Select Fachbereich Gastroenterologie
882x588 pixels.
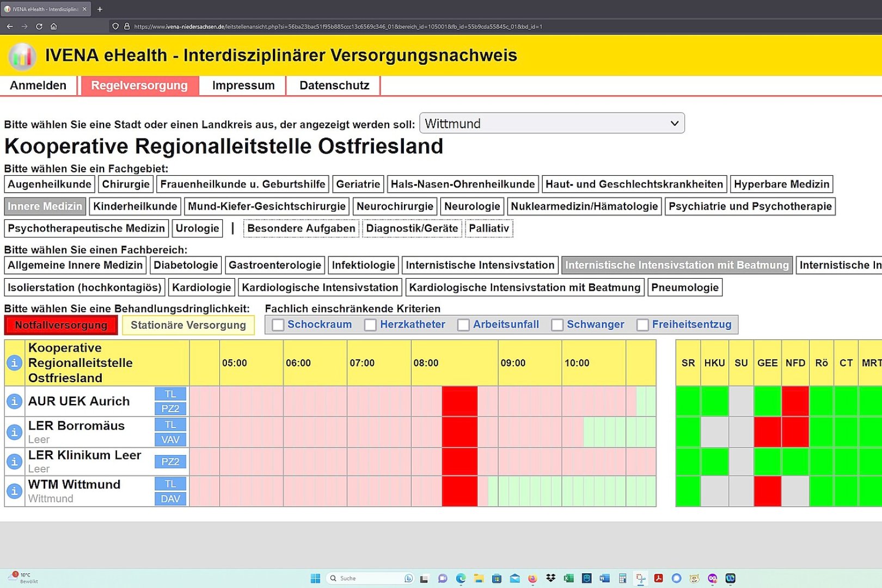coord(275,265)
